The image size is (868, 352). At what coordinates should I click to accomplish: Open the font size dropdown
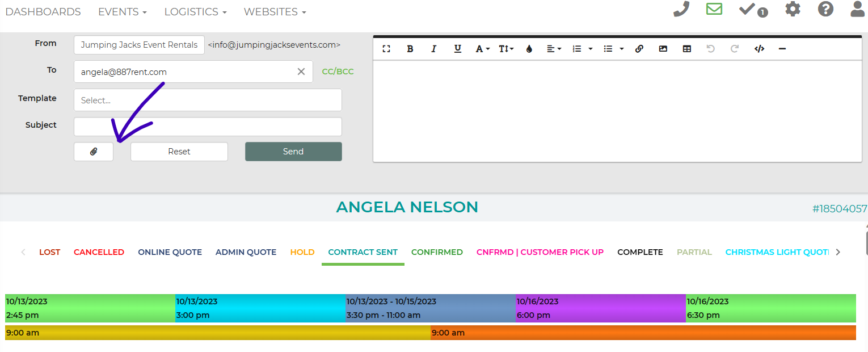(505, 49)
